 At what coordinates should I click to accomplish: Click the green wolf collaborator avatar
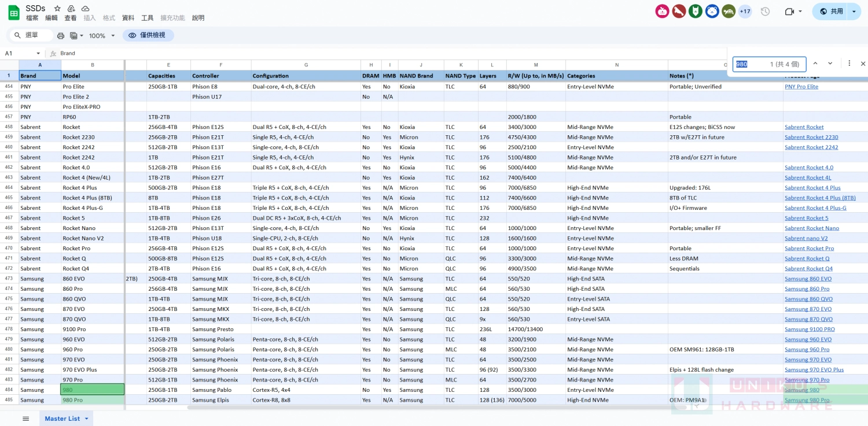coord(696,11)
